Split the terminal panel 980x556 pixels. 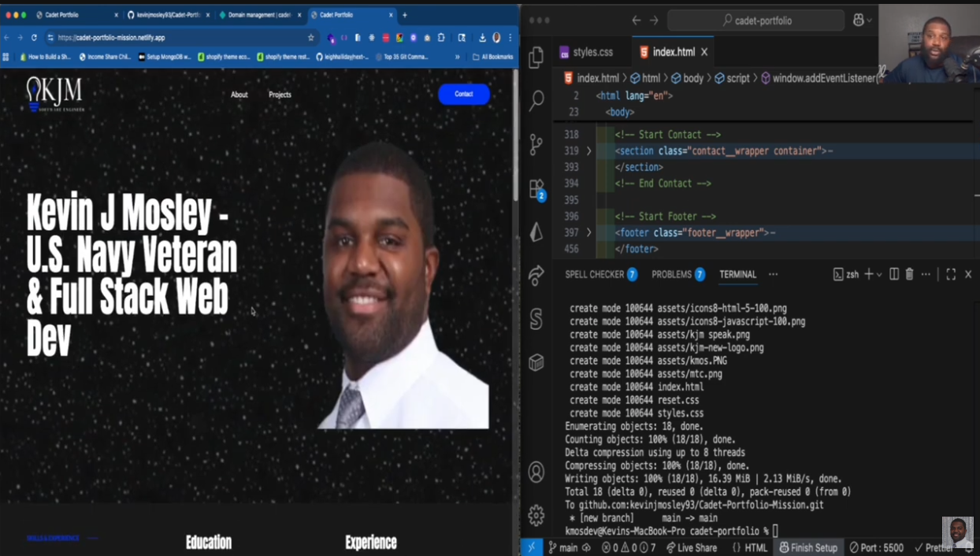[893, 274]
